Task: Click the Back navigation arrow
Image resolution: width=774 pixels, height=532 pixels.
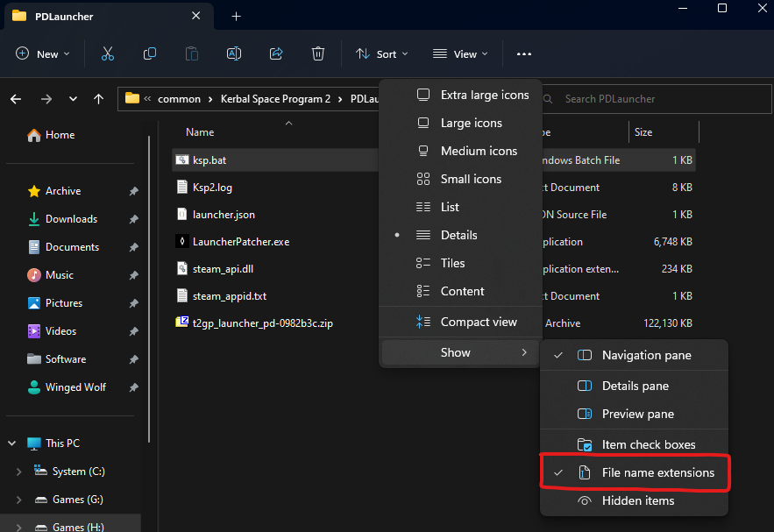Action: click(16, 99)
